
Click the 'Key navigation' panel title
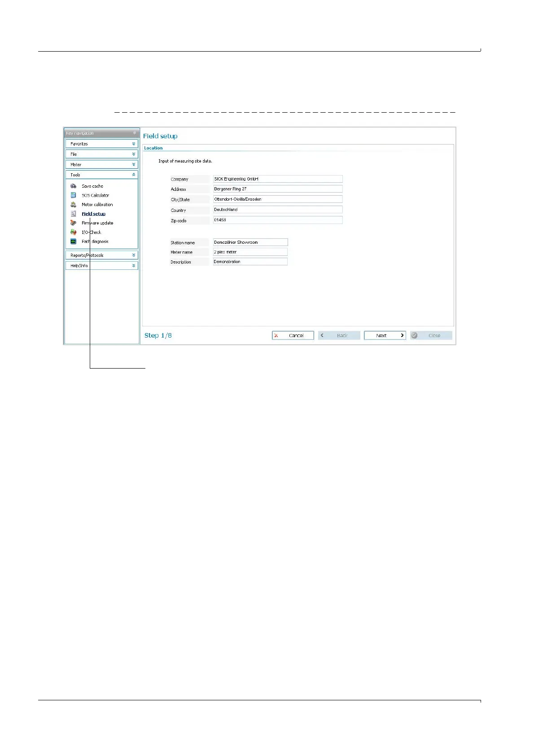(x=80, y=133)
